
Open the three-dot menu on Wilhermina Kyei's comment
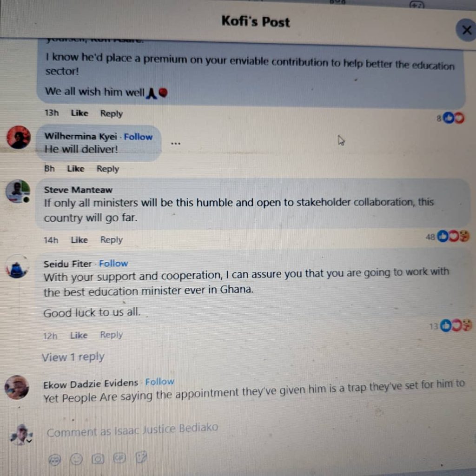point(175,144)
